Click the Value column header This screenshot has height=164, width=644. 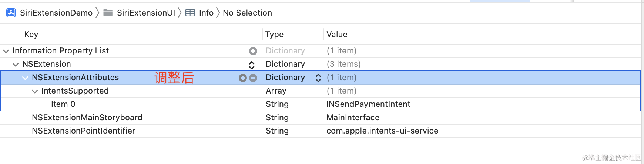tap(337, 35)
